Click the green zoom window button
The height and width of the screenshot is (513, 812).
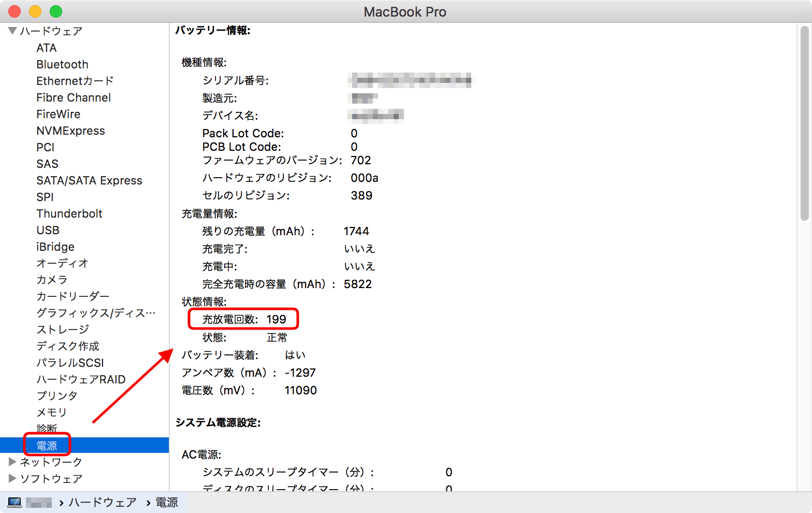[56, 11]
